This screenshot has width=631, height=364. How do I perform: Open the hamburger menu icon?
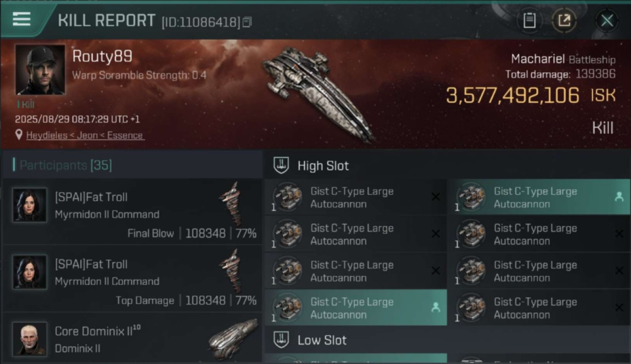click(x=21, y=19)
